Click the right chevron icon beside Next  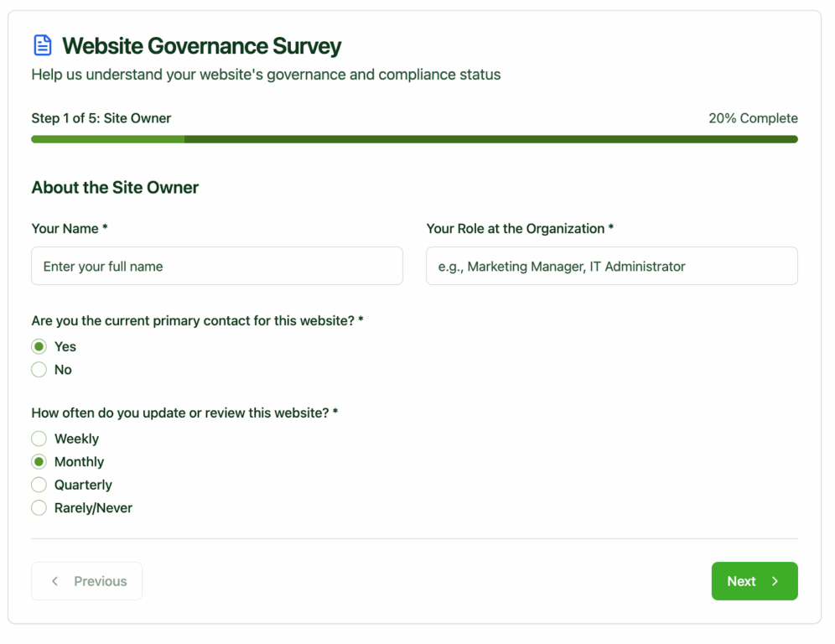tap(775, 581)
